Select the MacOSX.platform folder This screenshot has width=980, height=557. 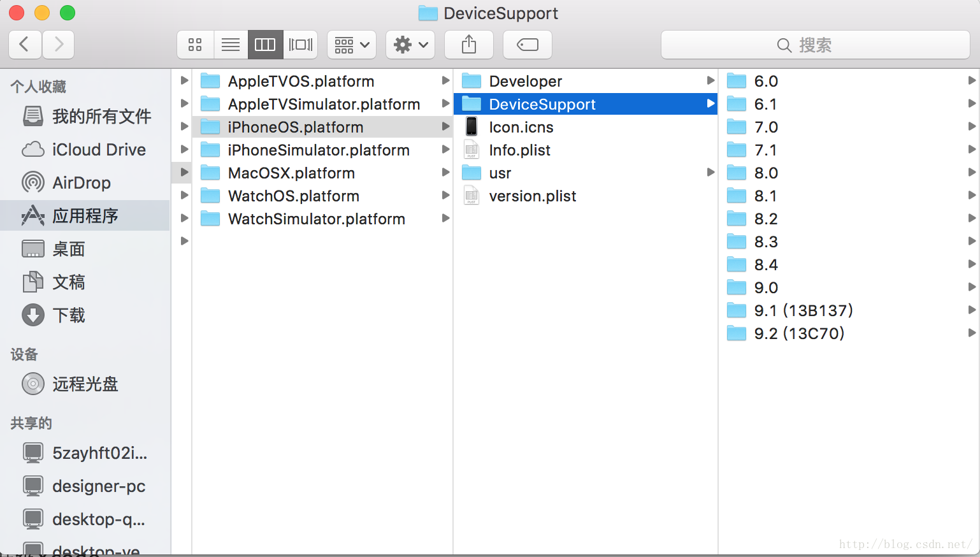pos(322,173)
